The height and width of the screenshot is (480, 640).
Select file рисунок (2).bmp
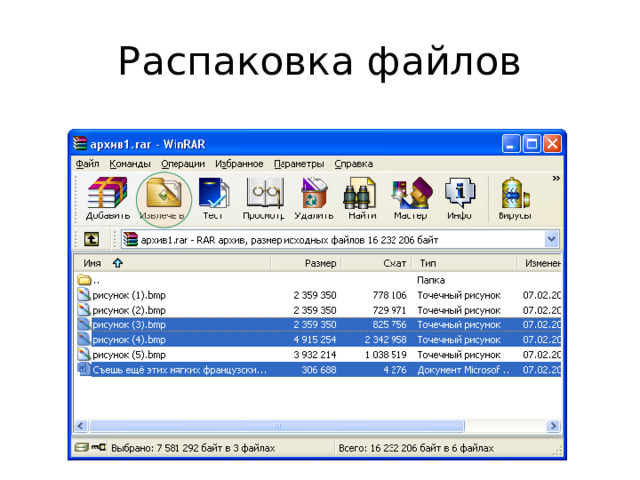tap(318, 310)
